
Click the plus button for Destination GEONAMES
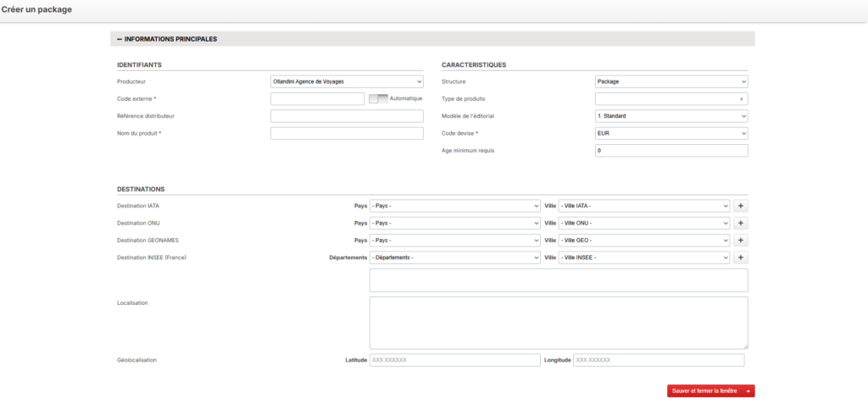pyautogui.click(x=741, y=241)
